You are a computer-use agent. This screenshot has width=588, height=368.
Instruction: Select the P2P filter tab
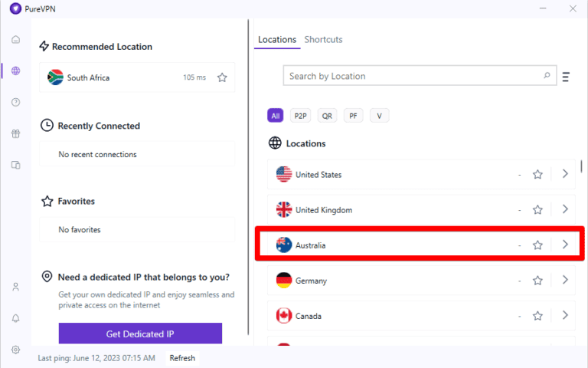tap(301, 116)
